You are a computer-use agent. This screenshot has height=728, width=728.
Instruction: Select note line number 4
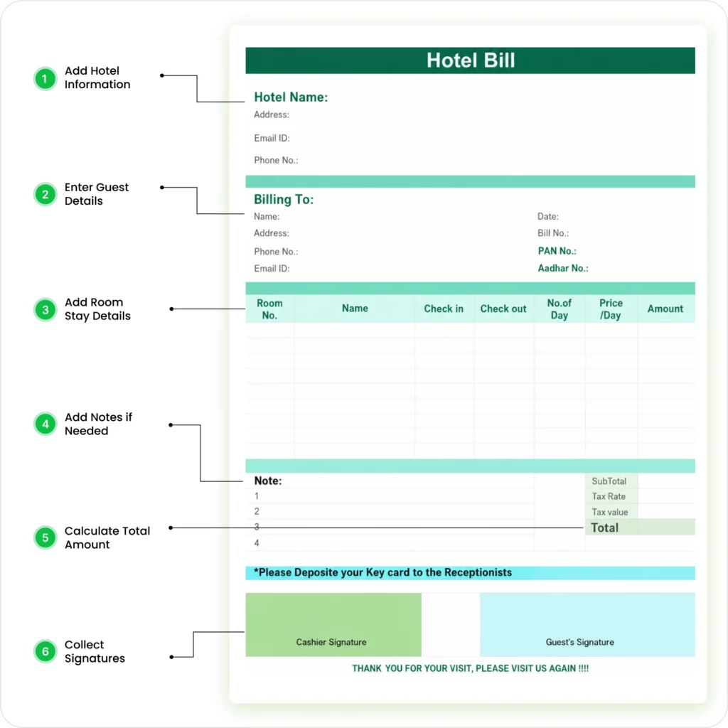pos(256,543)
